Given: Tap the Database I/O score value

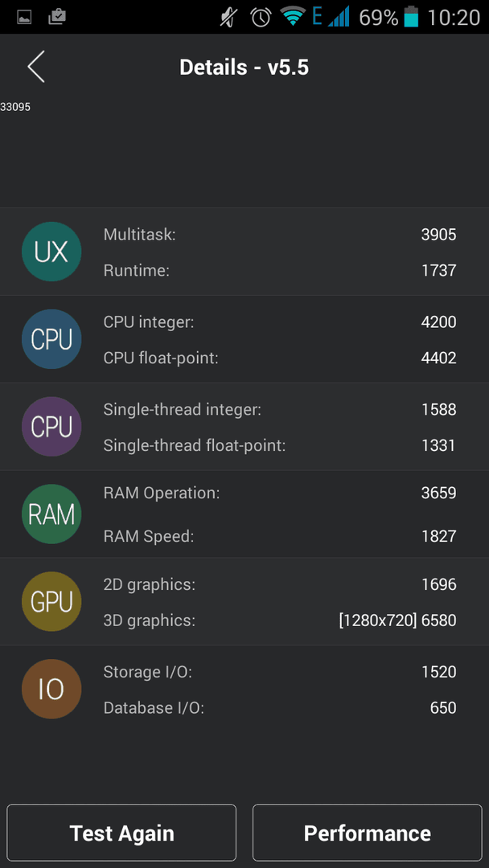Looking at the screenshot, I should coord(442,708).
